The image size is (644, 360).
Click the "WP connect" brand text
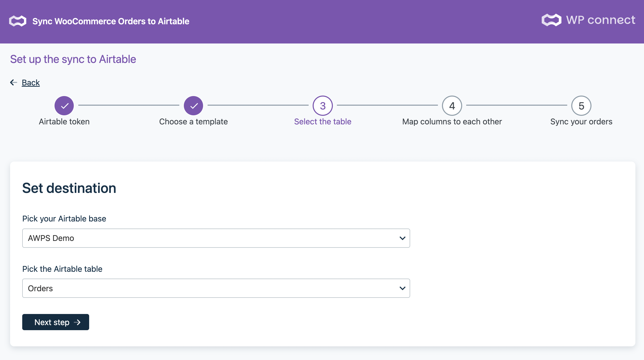[601, 20]
